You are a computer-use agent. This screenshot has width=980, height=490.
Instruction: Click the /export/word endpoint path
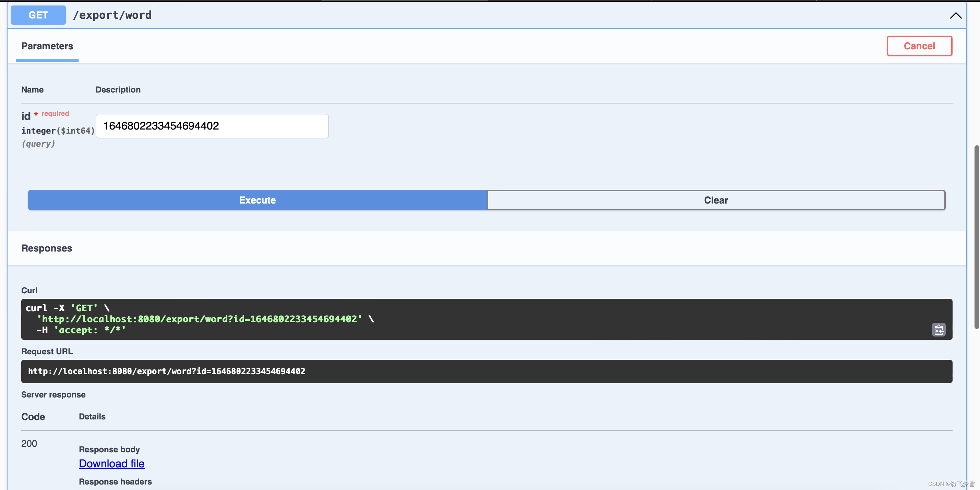[112, 15]
